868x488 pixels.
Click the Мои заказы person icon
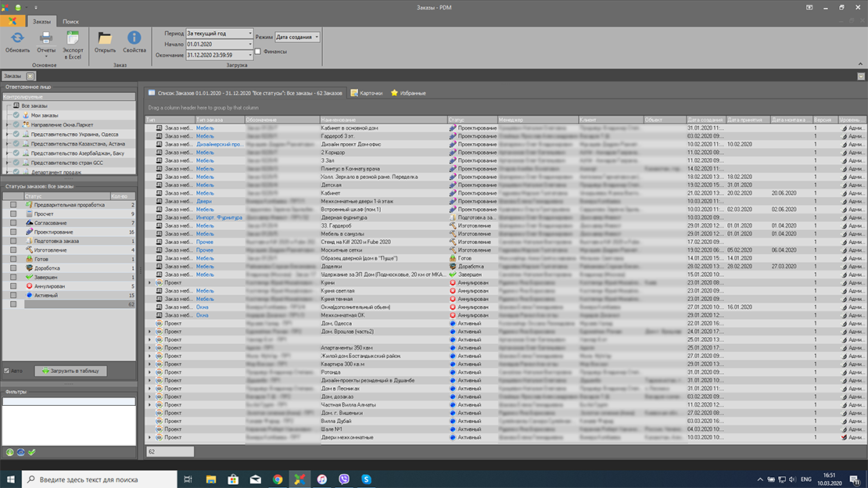tap(26, 115)
